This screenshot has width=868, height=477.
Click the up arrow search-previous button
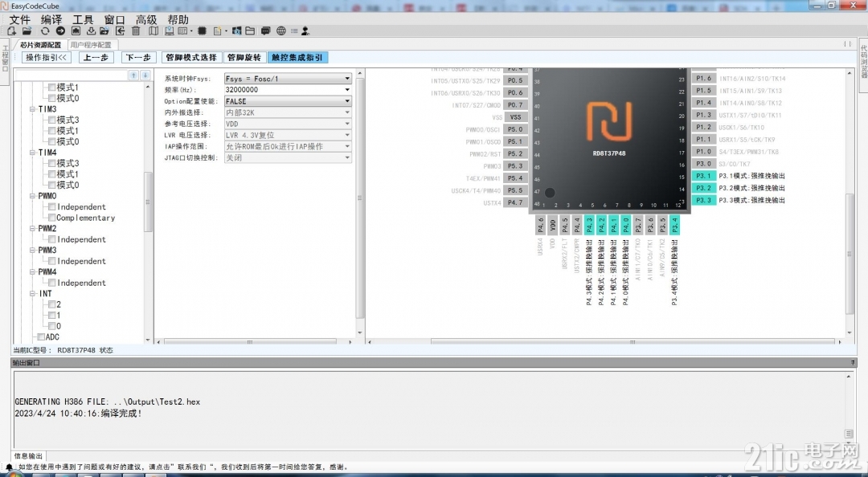pos(133,75)
